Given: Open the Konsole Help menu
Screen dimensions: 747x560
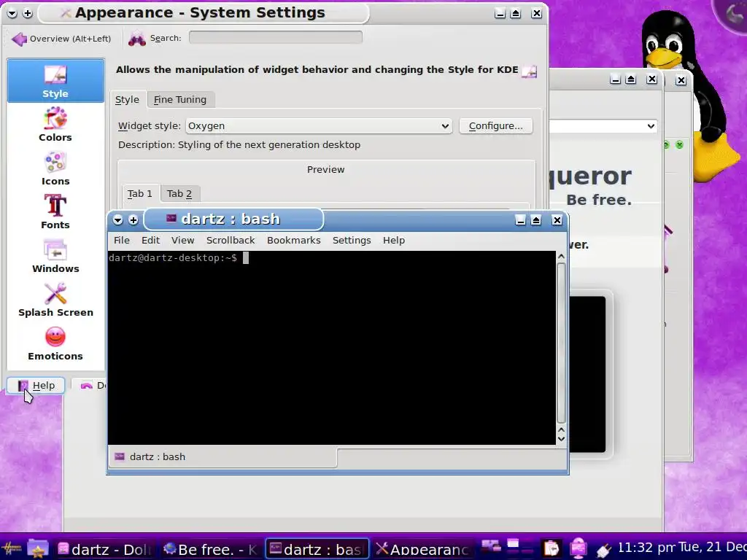Looking at the screenshot, I should point(394,240).
